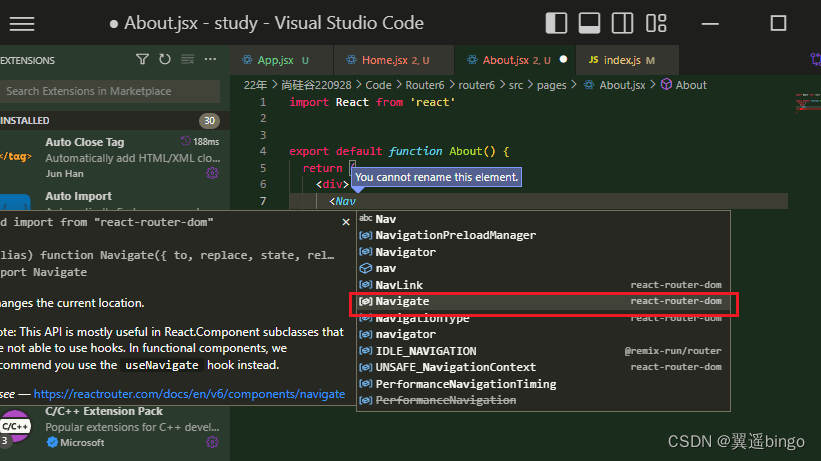Select NavLink suggestion from react-router-dom

[543, 285]
